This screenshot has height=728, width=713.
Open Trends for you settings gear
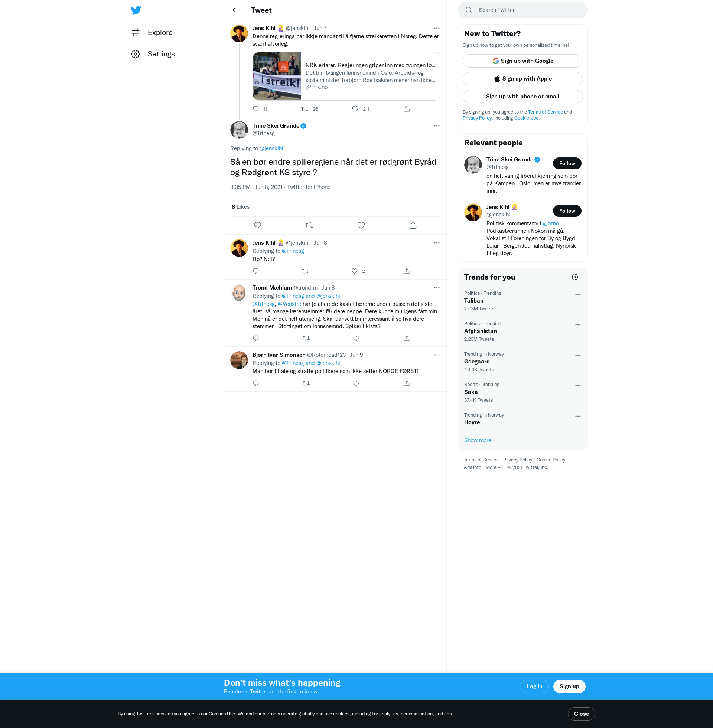575,277
